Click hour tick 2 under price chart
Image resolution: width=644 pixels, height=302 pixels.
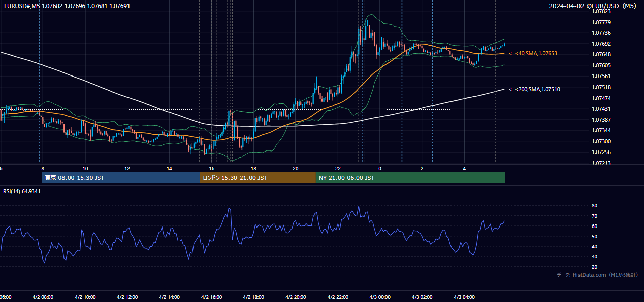point(422,168)
